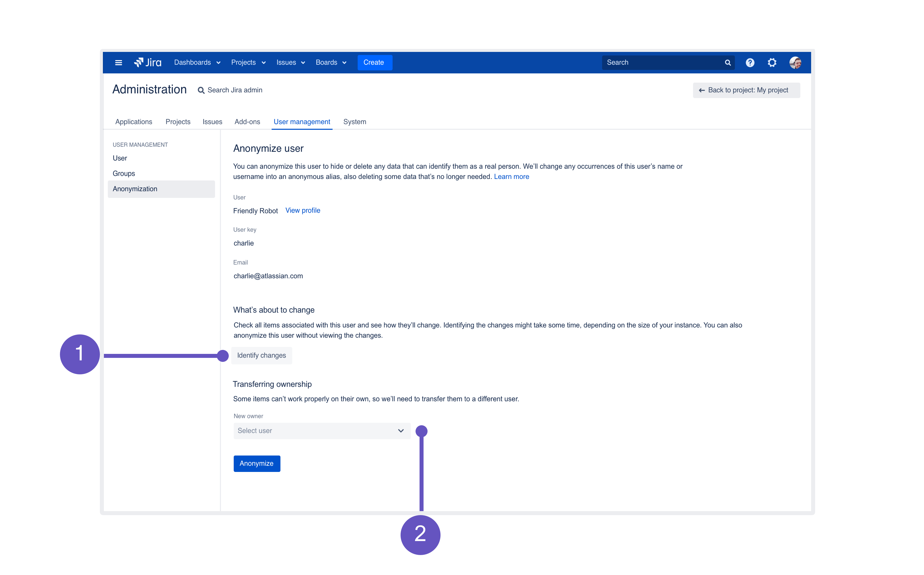Expand the Boards dropdown
Image resolution: width=924 pixels, height=575 pixels.
(331, 63)
